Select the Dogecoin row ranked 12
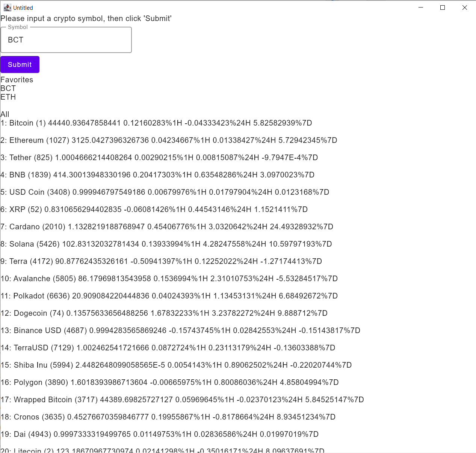Screen dimensions: 476x453 tap(164, 313)
